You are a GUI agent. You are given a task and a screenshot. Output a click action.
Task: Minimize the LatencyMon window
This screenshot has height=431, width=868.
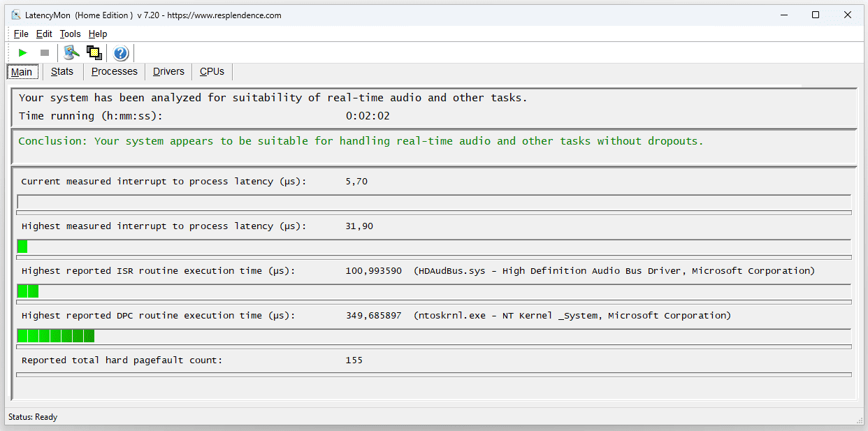click(783, 15)
